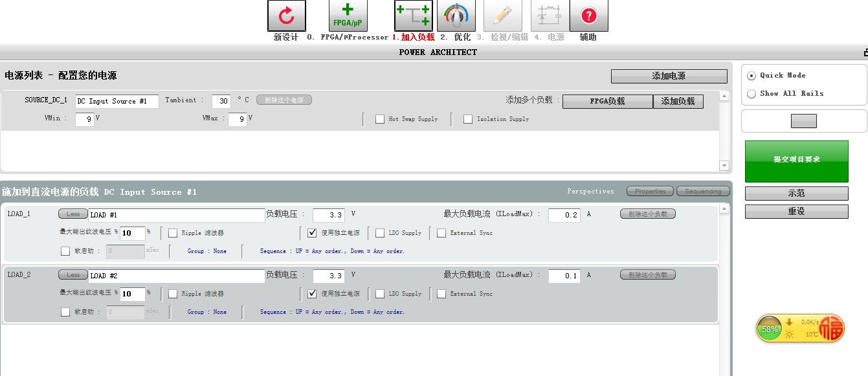
Task: Click the FPGA负载 button
Action: [x=608, y=102]
